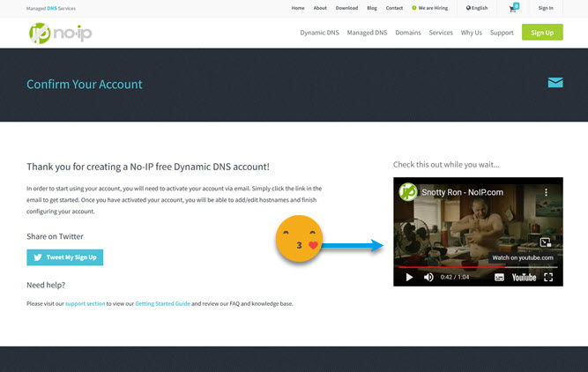Play the Snotty Ron video
Screen dimensions: 588x372
click(408, 277)
